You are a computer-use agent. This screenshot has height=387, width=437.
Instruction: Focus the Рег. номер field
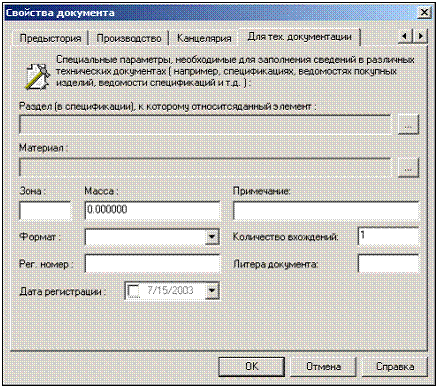[x=152, y=264]
